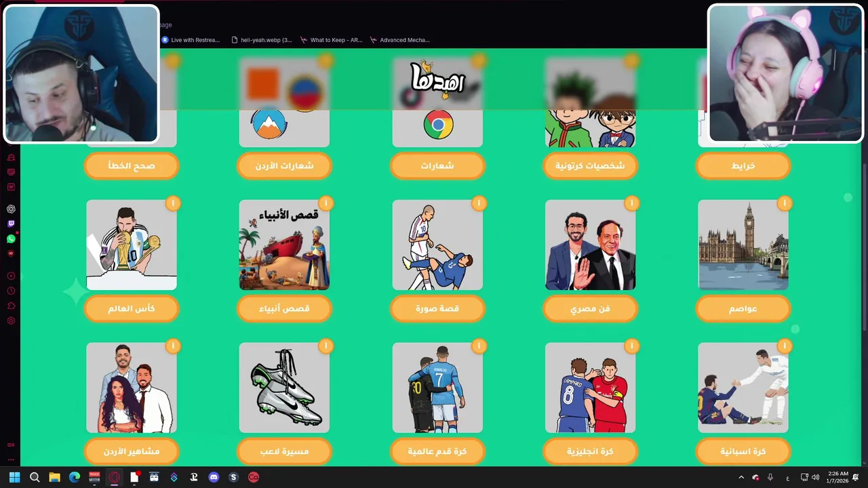Open the What to Keep - AR... bookmark
The image size is (868, 488).
[332, 40]
